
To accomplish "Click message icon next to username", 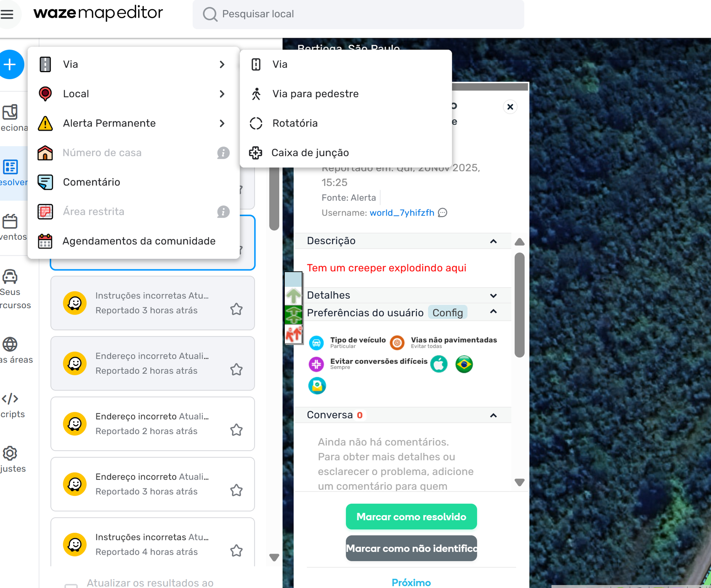I will tap(443, 213).
